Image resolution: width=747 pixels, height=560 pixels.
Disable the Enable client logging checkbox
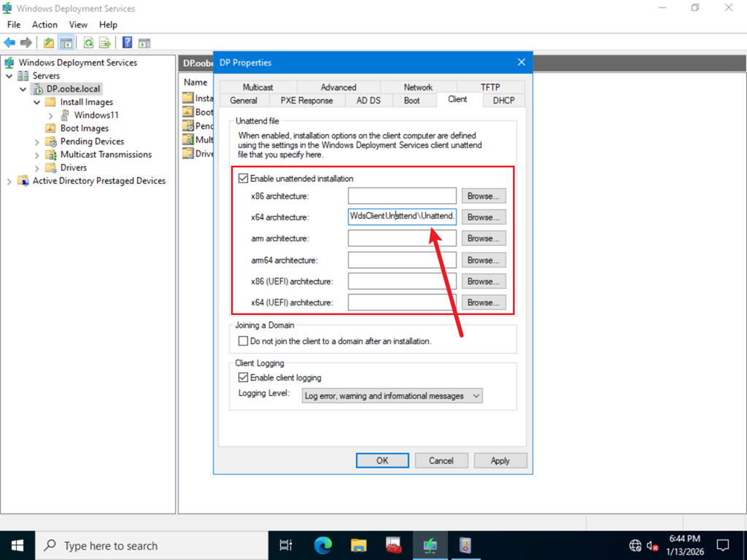(243, 378)
